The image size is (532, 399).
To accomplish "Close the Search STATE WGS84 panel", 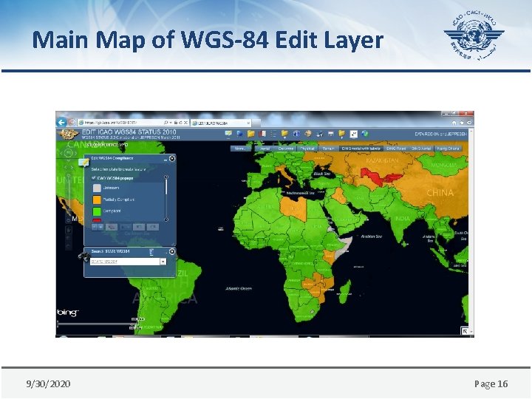I will point(172,251).
